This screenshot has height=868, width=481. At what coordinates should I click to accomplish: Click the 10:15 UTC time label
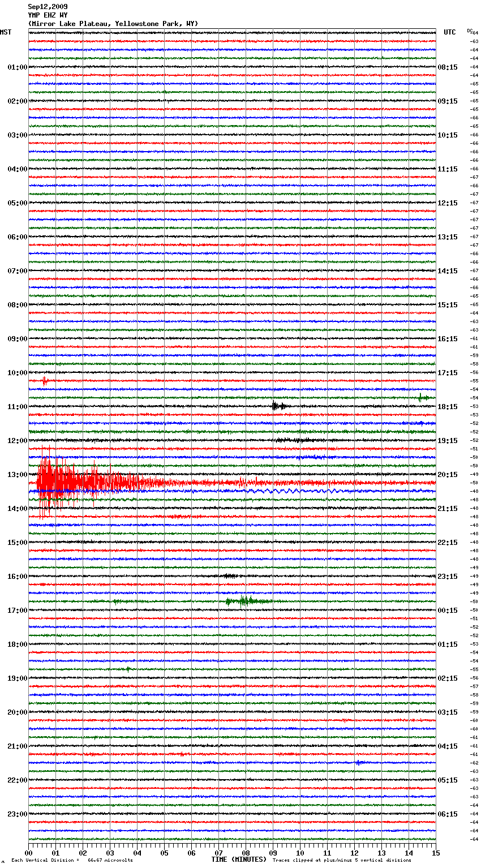click(448, 135)
